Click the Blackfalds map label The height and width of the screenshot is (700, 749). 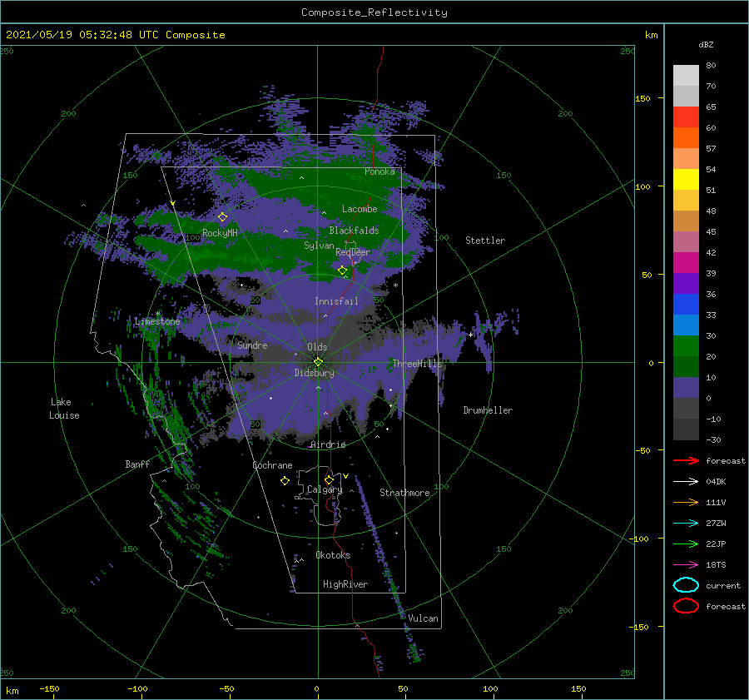[x=354, y=231]
